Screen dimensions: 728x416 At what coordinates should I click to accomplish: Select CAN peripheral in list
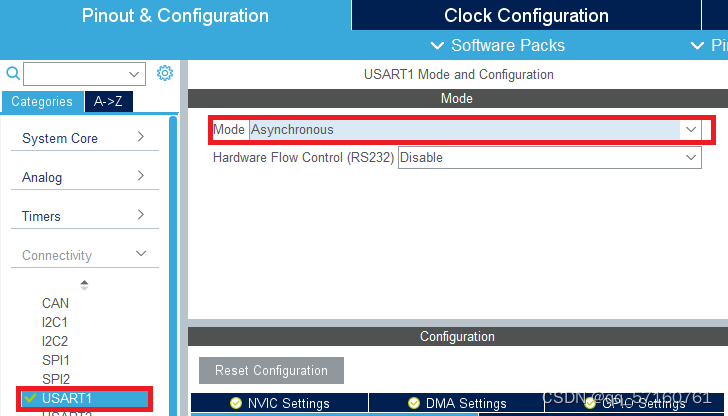pos(55,303)
